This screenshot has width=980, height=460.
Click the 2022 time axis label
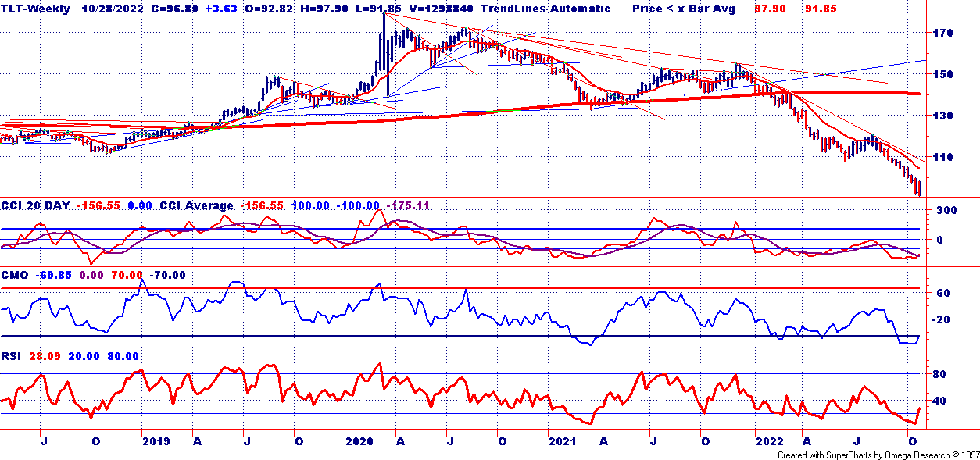click(770, 441)
